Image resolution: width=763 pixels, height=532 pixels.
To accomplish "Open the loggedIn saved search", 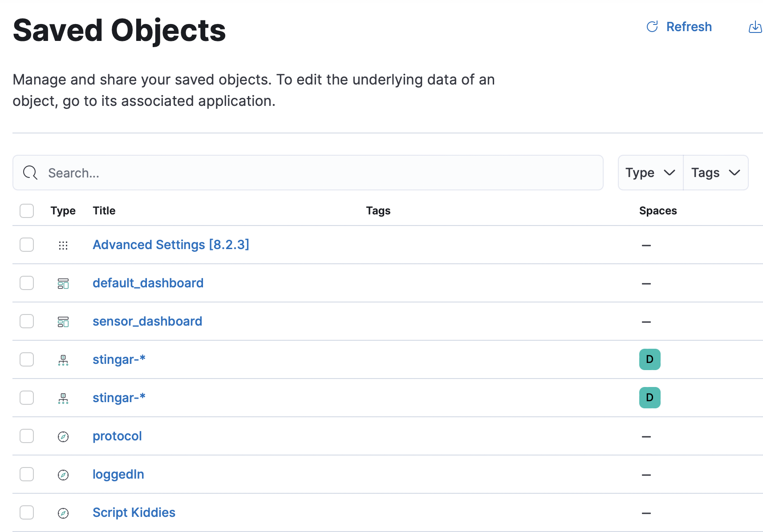I will 118,474.
